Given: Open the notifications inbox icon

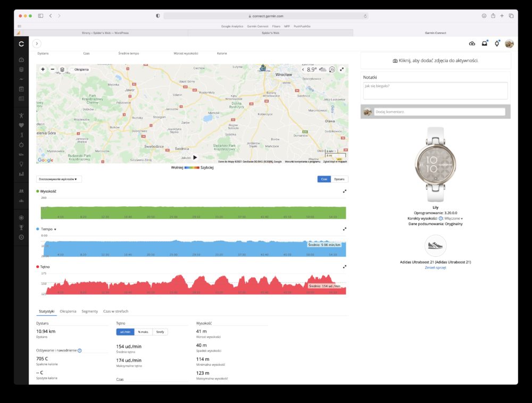Looking at the screenshot, I should pos(485,43).
